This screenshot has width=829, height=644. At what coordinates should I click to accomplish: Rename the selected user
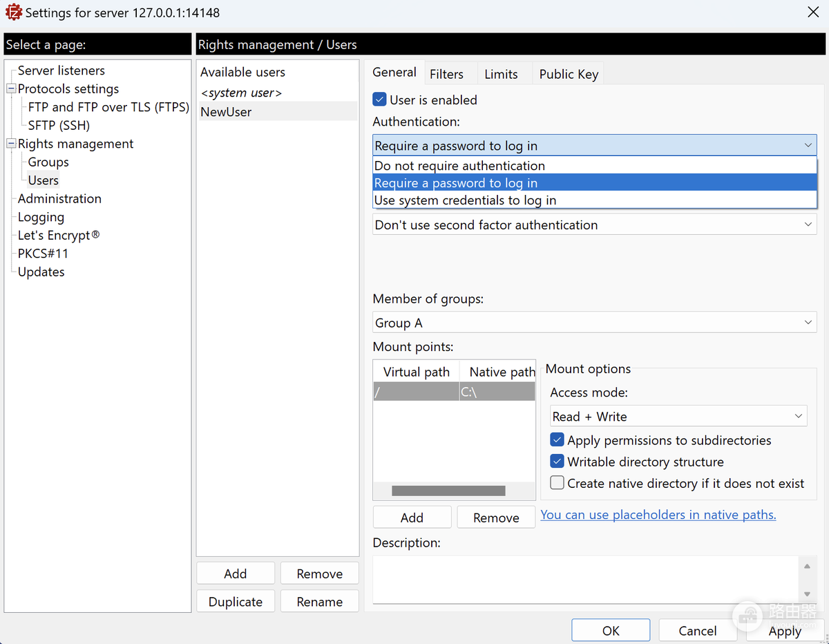(x=320, y=602)
